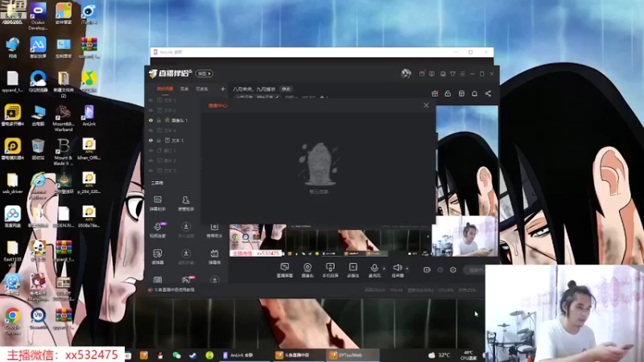Open the AnLink desktop shortcut
The height and width of the screenshot is (362, 644).
pyautogui.click(x=89, y=115)
